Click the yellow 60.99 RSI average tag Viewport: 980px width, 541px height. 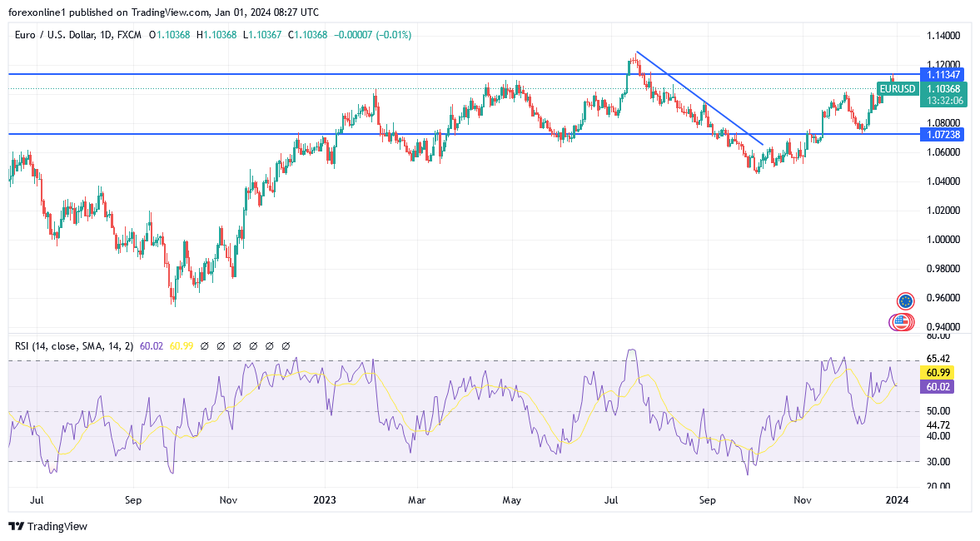[938, 373]
